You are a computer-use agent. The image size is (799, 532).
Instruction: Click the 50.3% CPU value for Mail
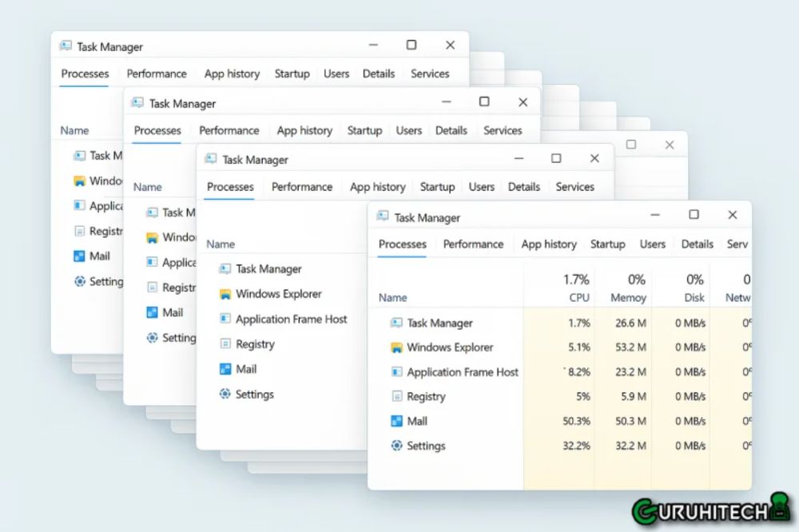pos(576,421)
